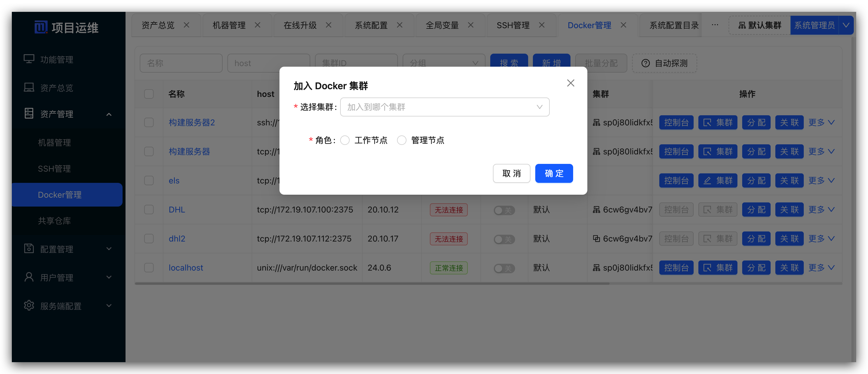Click the gear icon beside 服务端配置
The height and width of the screenshot is (374, 868).
pos(29,305)
